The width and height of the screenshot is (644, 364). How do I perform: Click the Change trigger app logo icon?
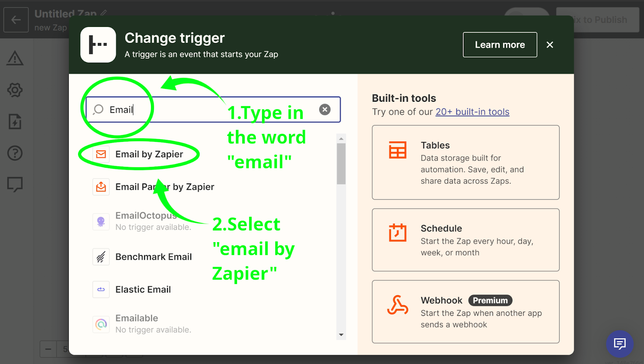pos(98,45)
